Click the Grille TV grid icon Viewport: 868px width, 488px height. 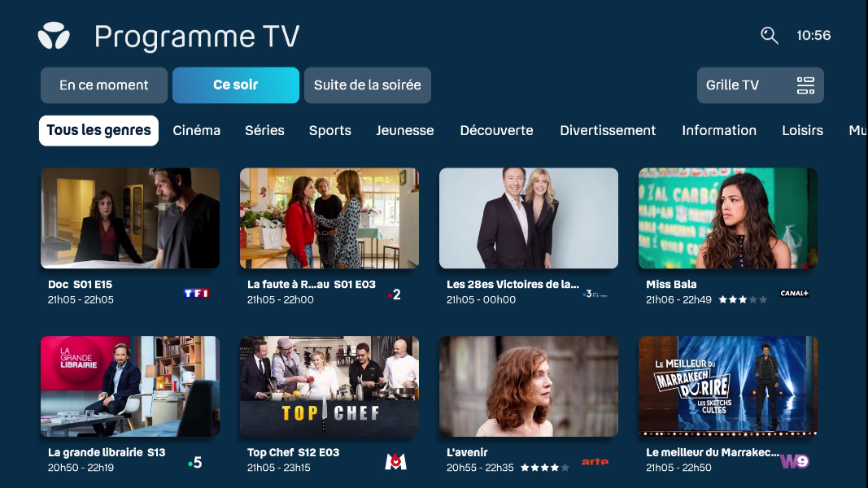805,85
